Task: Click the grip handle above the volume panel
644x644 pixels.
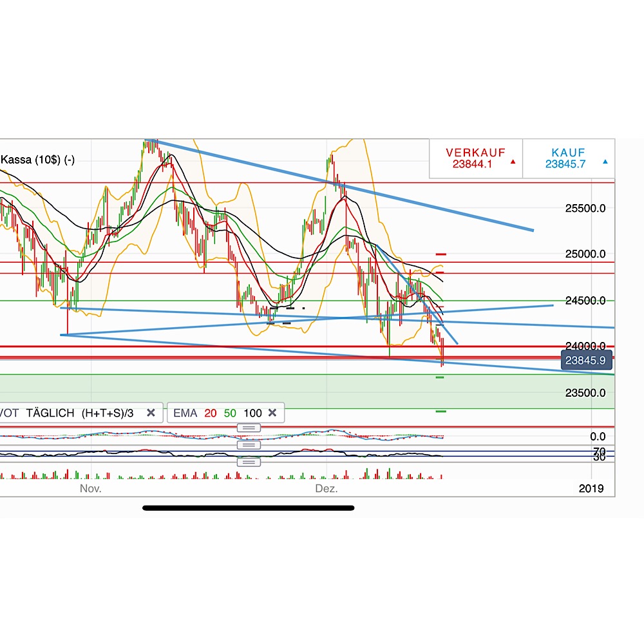Action: tap(248, 461)
